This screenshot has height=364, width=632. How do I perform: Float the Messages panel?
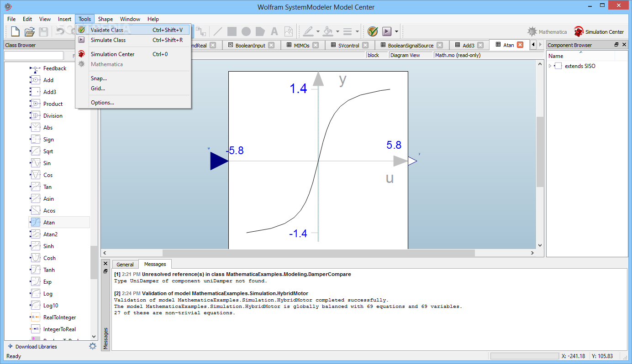(105, 271)
